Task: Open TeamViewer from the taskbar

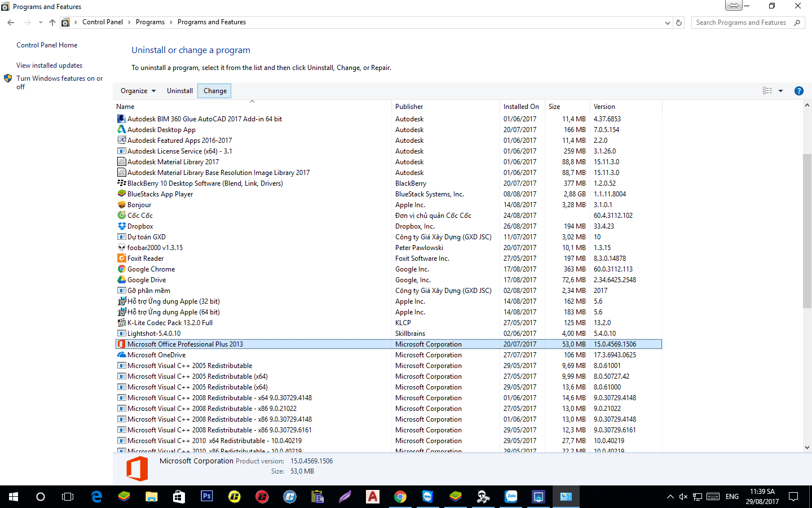Action: (427, 496)
